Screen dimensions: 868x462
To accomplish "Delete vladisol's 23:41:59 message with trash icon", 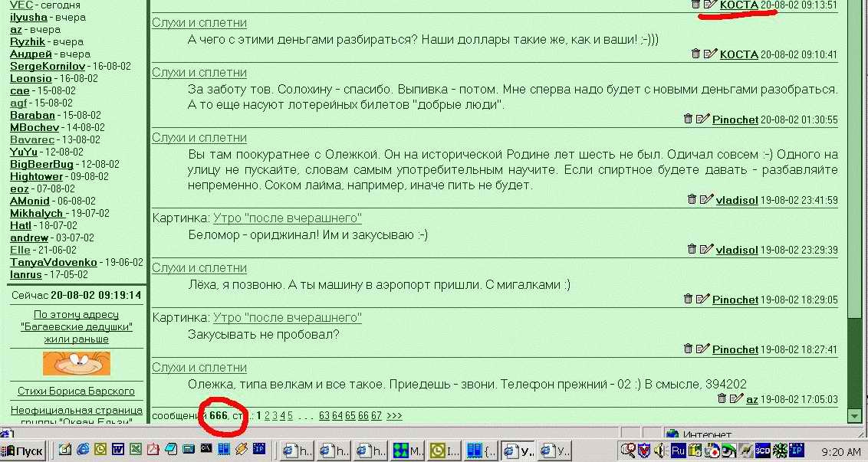I will (x=692, y=199).
